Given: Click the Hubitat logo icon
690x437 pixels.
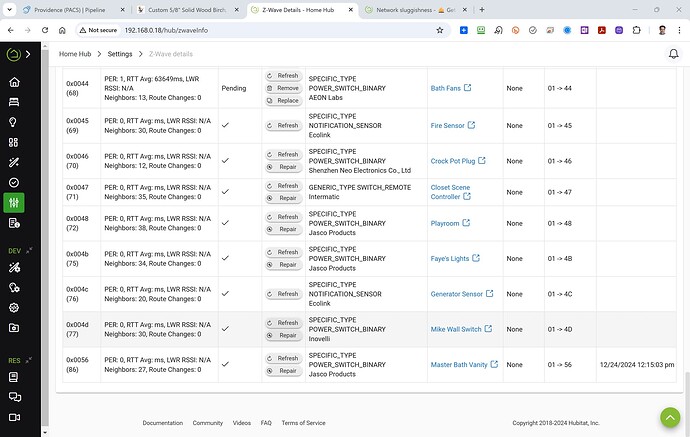Looking at the screenshot, I should (x=14, y=54).
